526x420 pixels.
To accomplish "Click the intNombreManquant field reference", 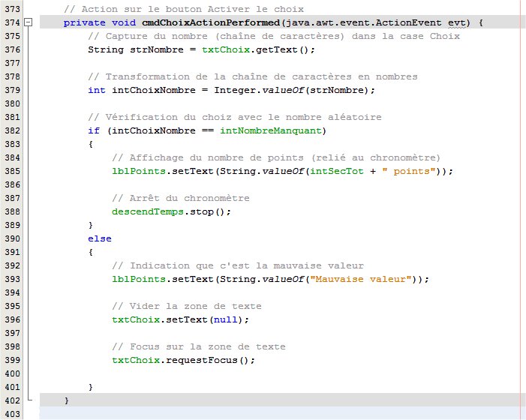I will pos(271,130).
